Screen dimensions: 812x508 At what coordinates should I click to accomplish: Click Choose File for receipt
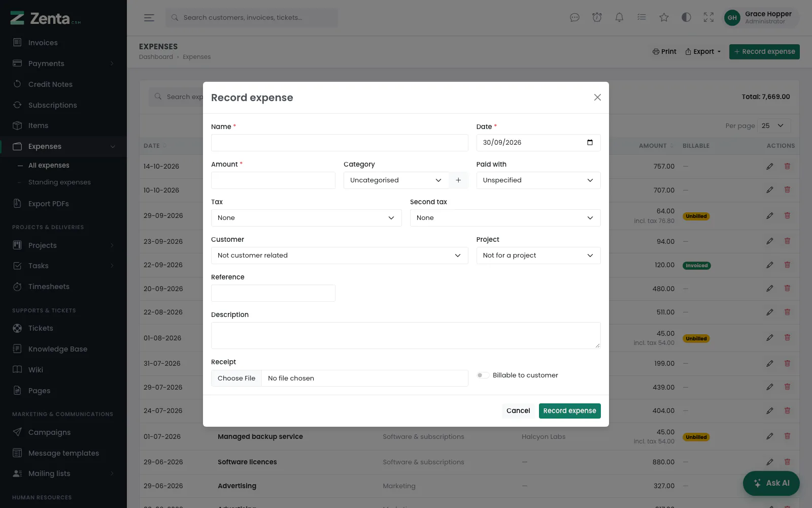tap(236, 378)
